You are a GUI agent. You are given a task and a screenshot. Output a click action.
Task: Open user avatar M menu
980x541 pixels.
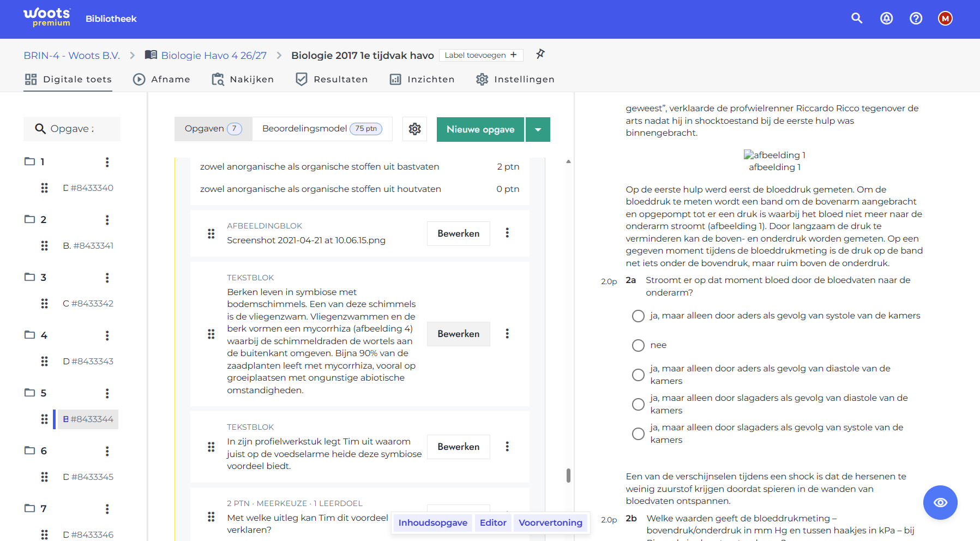click(945, 19)
